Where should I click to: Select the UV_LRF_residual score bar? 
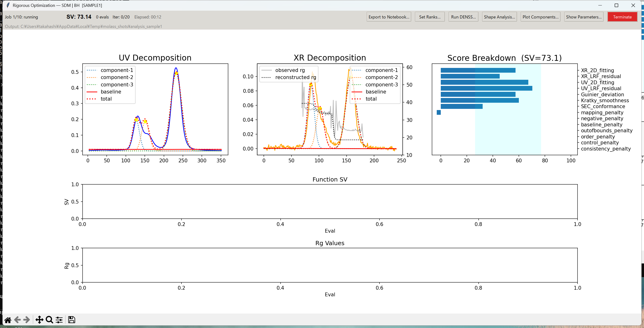tap(486, 88)
